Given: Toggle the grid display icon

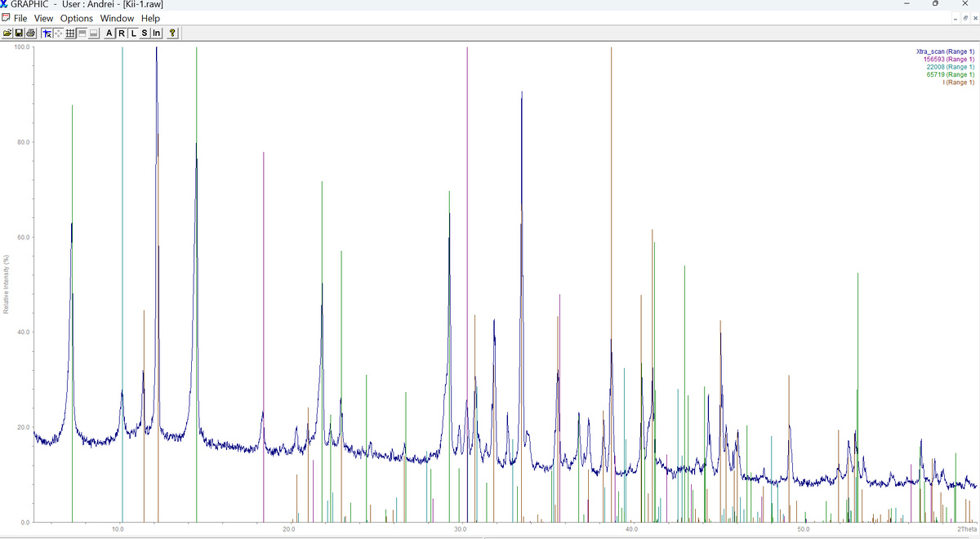Looking at the screenshot, I should 70,33.
